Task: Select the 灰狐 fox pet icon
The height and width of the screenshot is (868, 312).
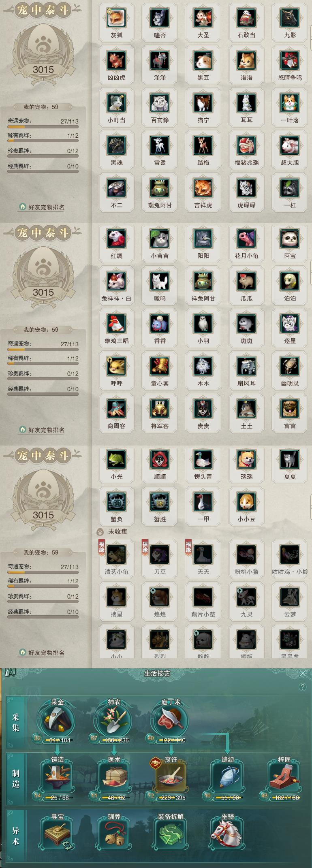Action: [116, 18]
